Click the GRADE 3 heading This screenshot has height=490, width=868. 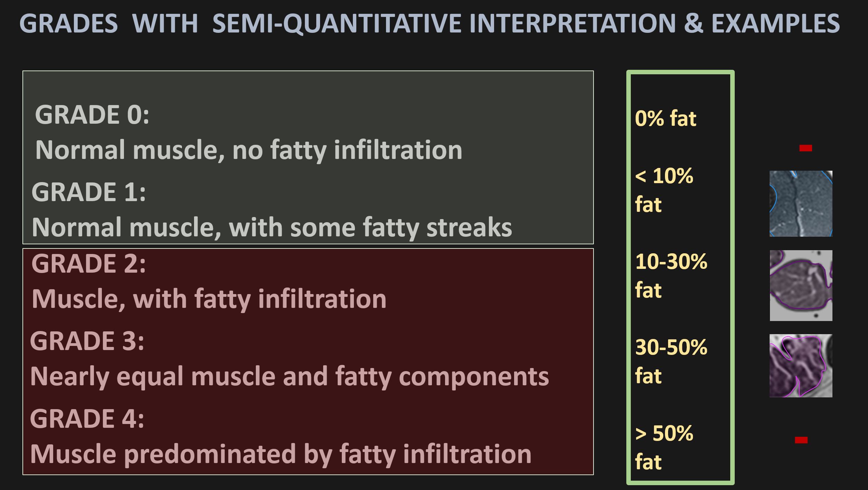pyautogui.click(x=87, y=341)
